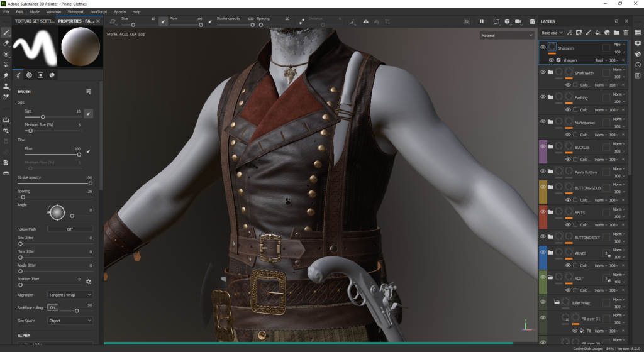Select the Polygon Fill tool

(x=6, y=64)
